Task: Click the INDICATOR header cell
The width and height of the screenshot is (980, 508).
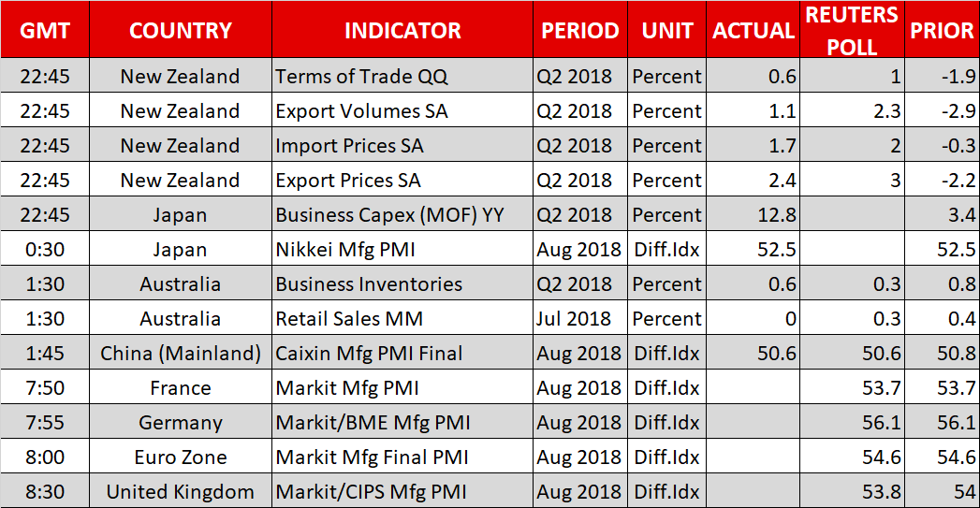Action: 402,31
